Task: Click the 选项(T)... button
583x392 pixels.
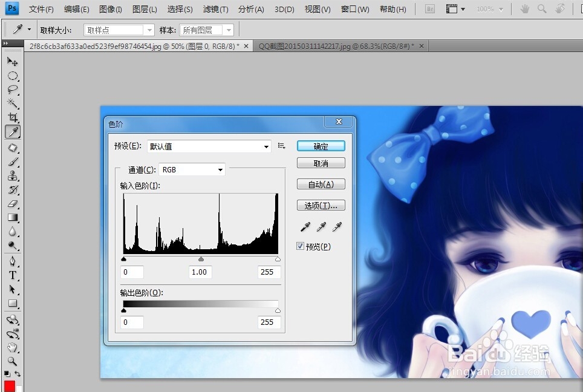Action: [321, 205]
